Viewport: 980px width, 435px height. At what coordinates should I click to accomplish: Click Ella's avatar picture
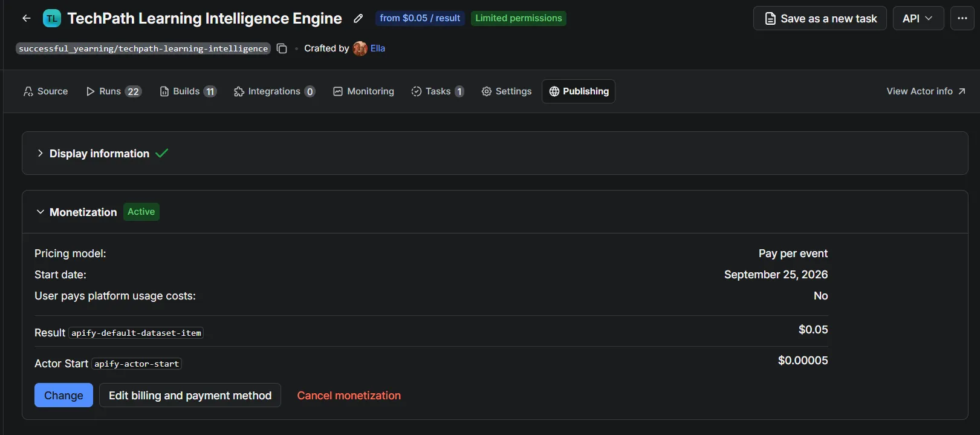click(360, 48)
